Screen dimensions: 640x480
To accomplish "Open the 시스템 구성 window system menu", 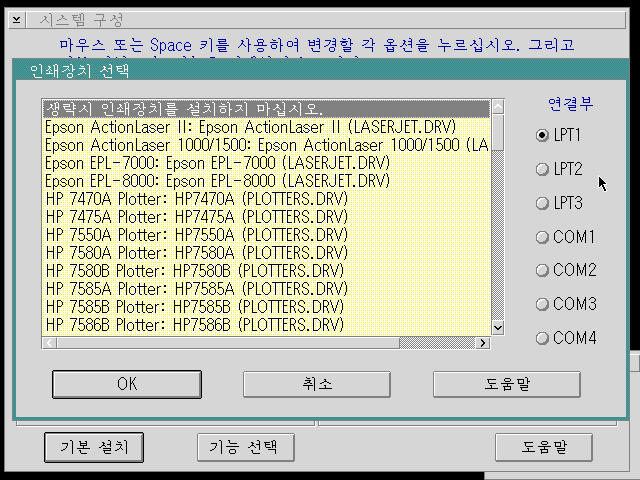I will tap(17, 20).
